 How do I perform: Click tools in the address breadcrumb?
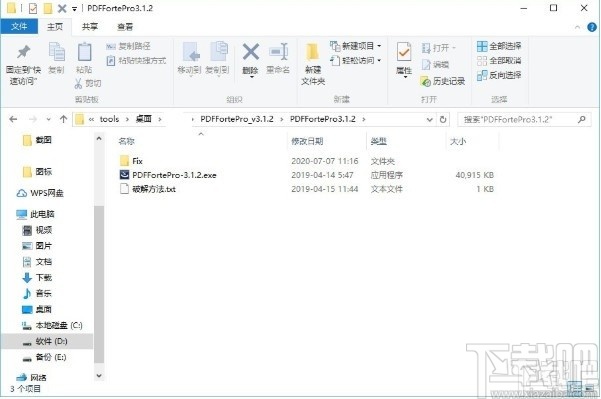tap(109, 119)
